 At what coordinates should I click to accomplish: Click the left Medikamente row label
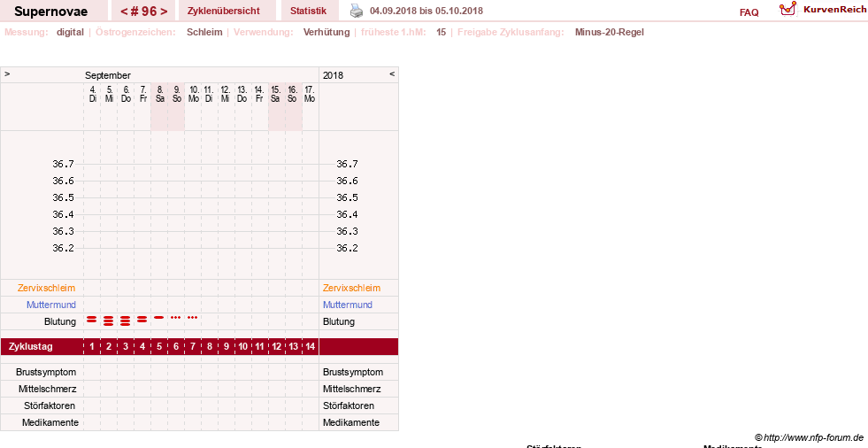point(50,422)
